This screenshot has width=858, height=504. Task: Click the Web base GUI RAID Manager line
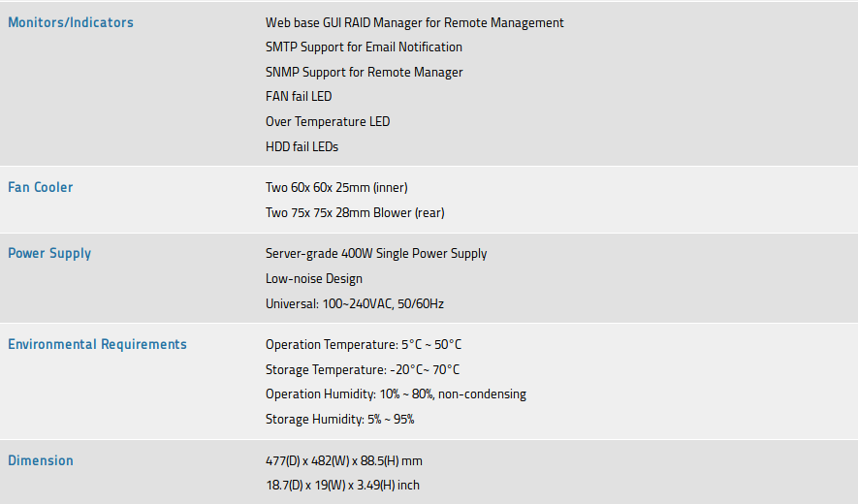414,22
